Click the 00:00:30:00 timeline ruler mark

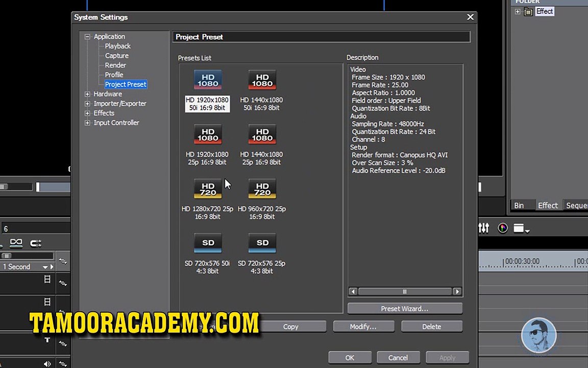pyautogui.click(x=522, y=261)
